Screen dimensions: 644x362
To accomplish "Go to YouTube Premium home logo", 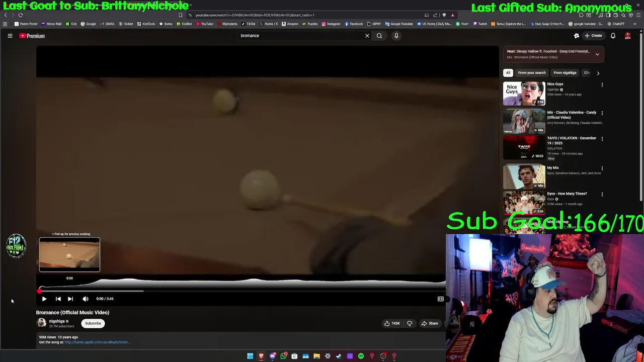I will pos(32,36).
